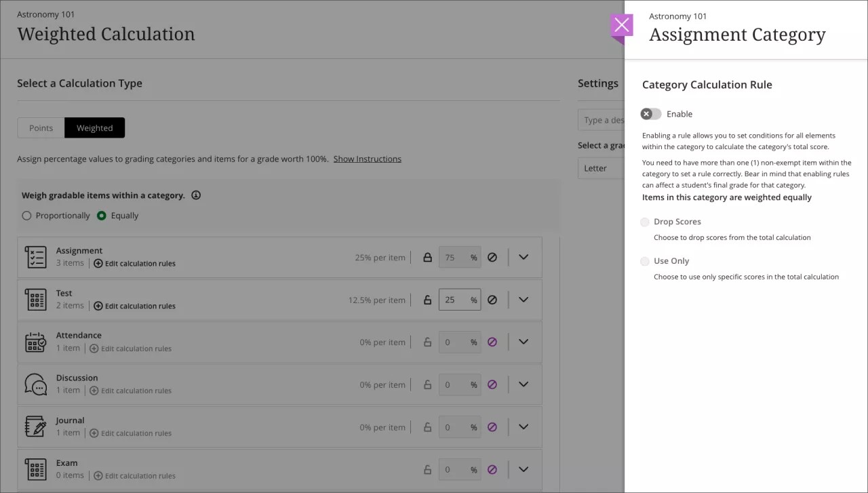Click the Attendance calendar icon
This screenshot has height=493, width=868.
coord(36,342)
